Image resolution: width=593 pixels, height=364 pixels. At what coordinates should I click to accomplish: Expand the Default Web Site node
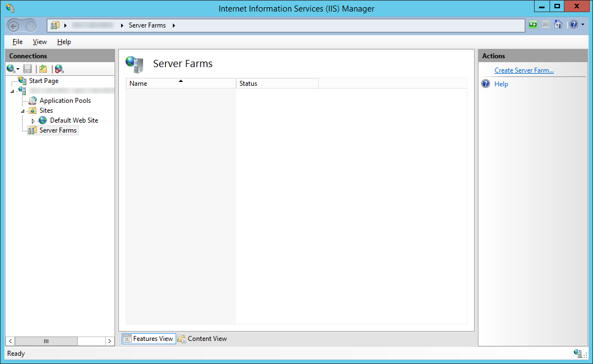[33, 121]
